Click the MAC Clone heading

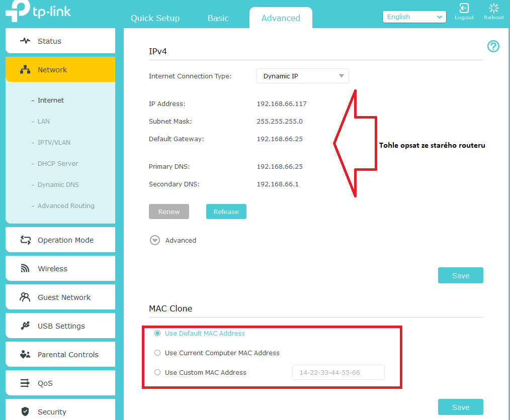[x=171, y=308]
